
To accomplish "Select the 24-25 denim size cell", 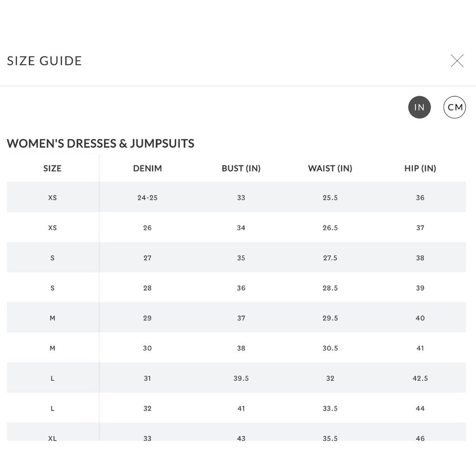I will tap(147, 198).
